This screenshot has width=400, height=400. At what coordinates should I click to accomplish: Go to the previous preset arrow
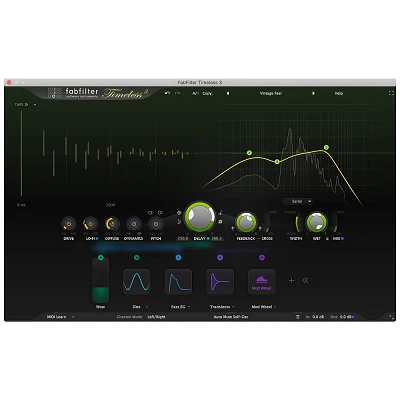click(228, 93)
